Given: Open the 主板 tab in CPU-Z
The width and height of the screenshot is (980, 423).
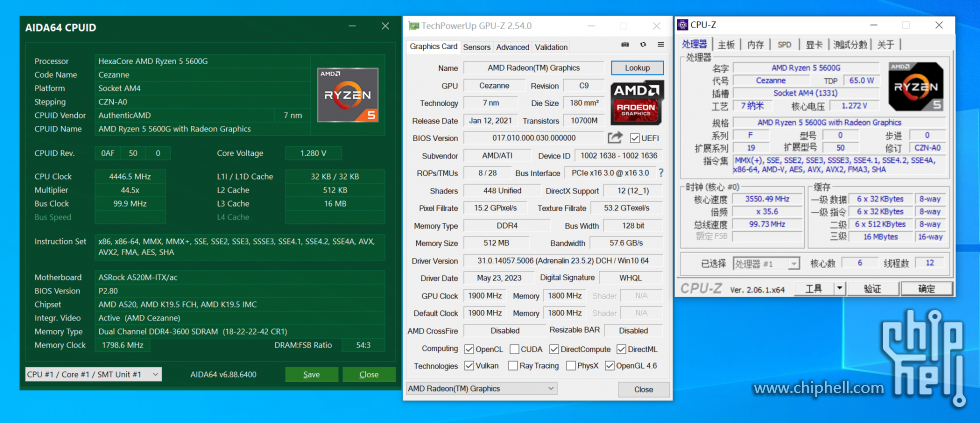Looking at the screenshot, I should [726, 45].
